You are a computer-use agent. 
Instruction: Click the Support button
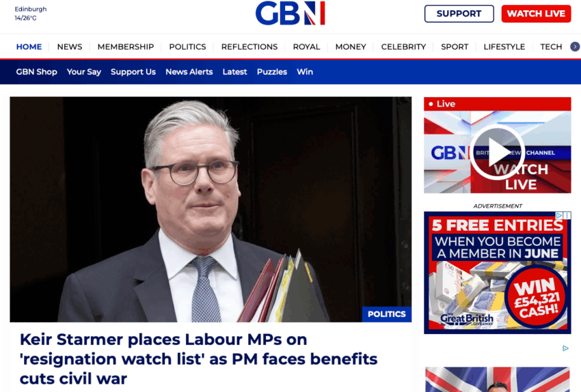point(459,14)
